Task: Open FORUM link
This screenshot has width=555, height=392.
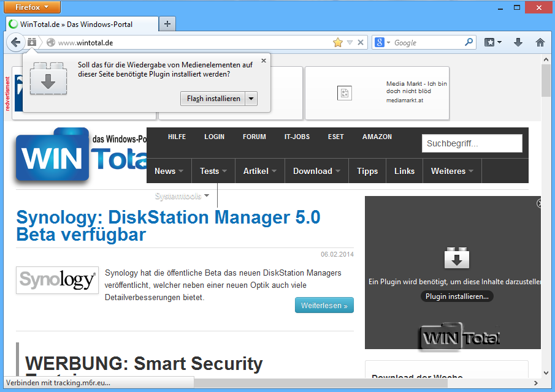Action: pos(254,137)
